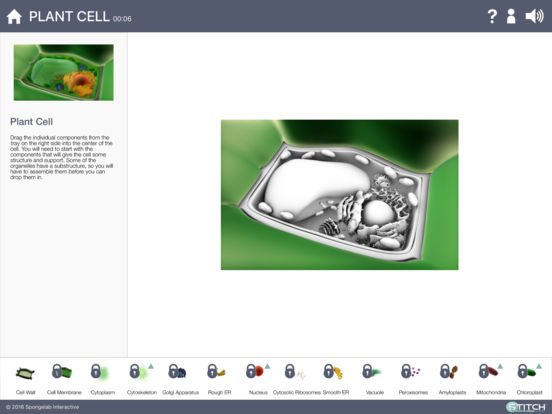Open help with the question mark icon

click(492, 16)
